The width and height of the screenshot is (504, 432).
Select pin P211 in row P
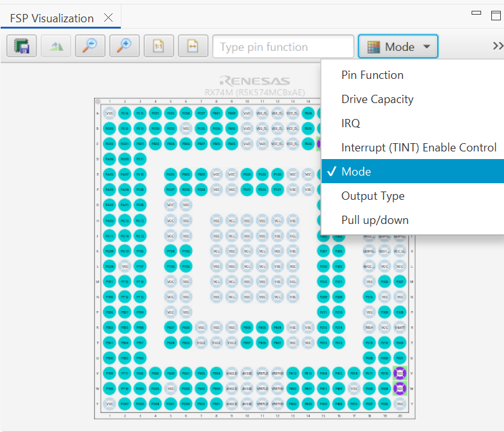[324, 312]
